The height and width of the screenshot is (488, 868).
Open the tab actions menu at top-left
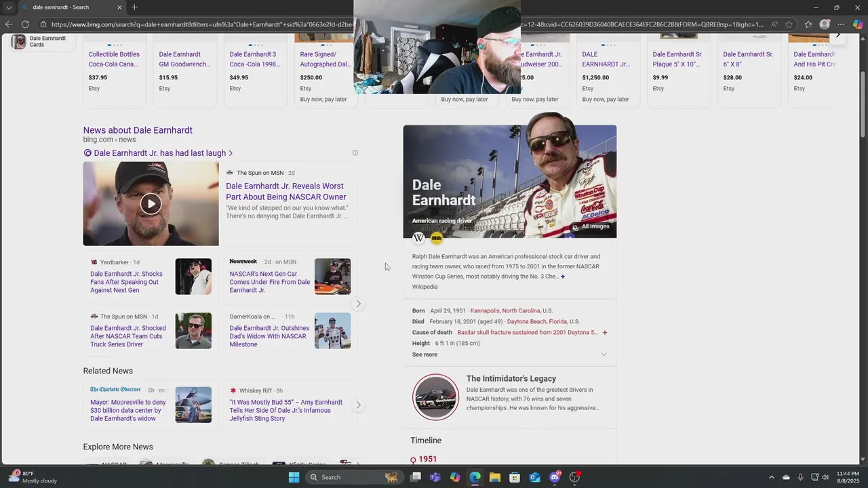(x=8, y=7)
